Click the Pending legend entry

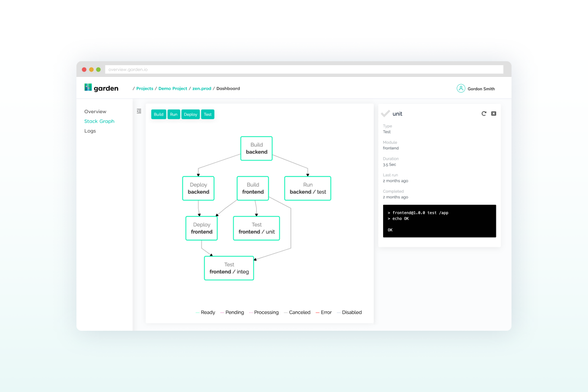point(232,312)
